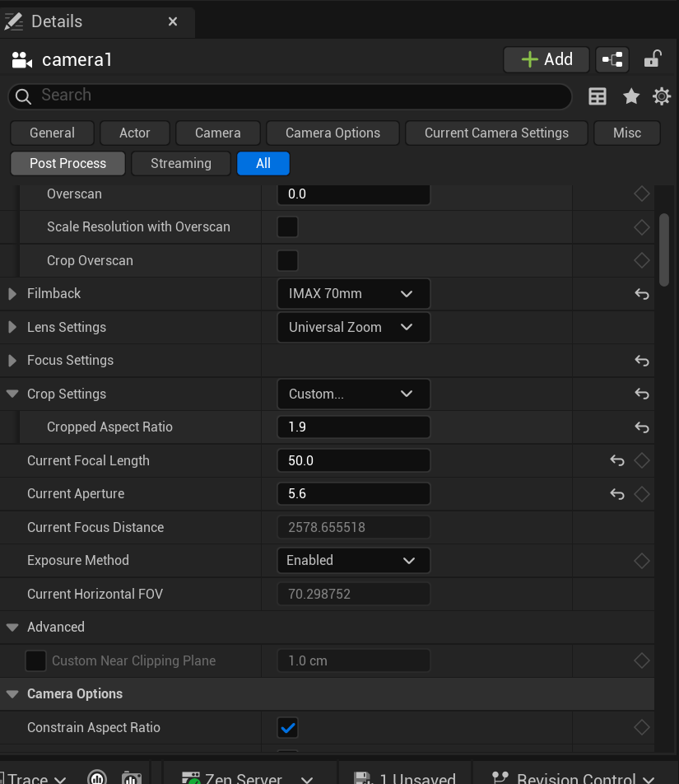Select the All filter
Screen dimensions: 679x784
(263, 164)
